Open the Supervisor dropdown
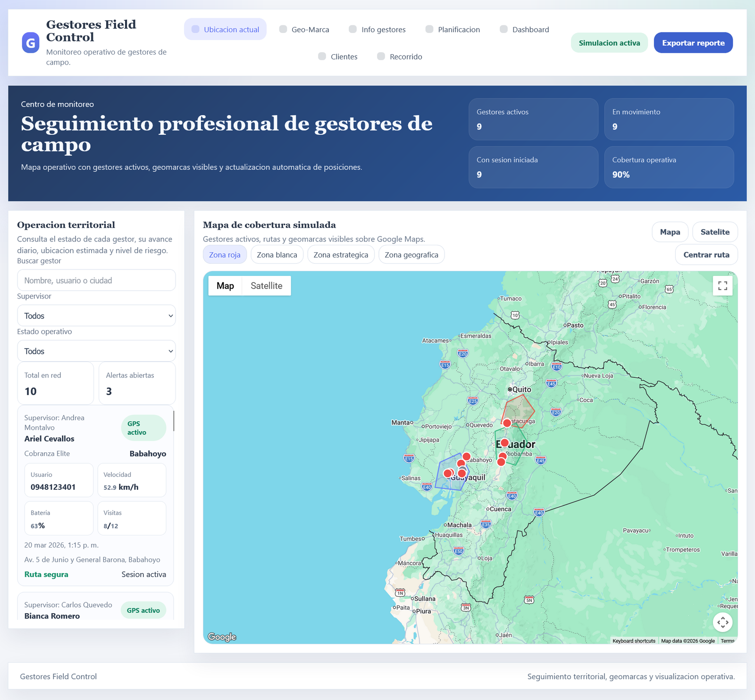The image size is (755, 700). [x=96, y=316]
